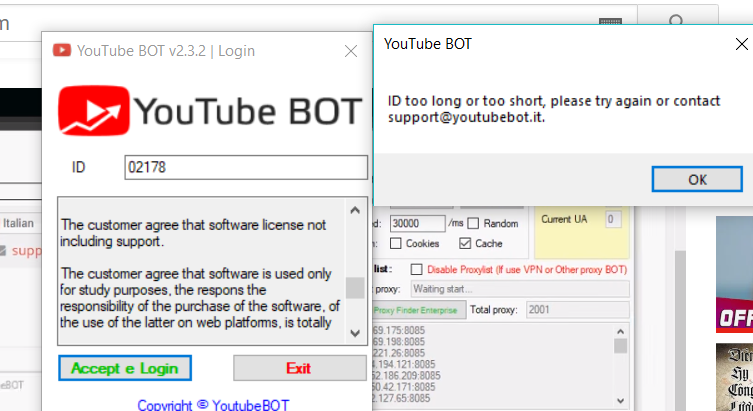Click Proxy Finder Enterprise button

pos(419,310)
